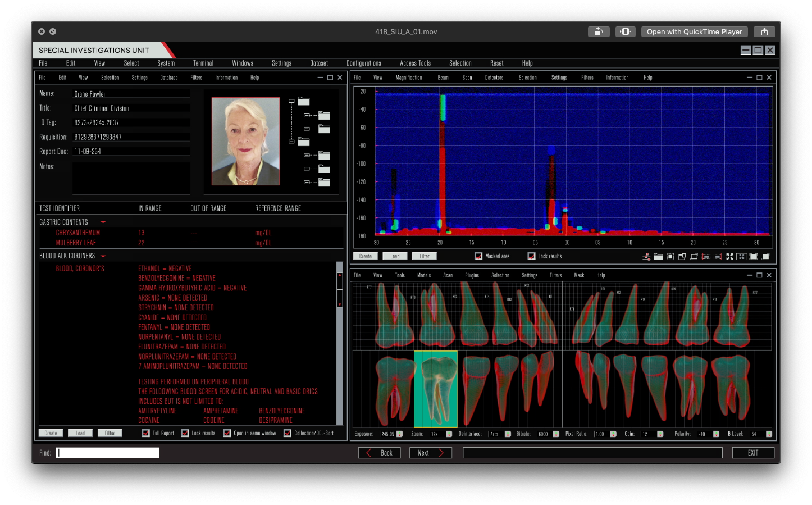Screen dimensions: 812x505
Task: Toggle the Open in same window checkbox
Action: coord(227,433)
